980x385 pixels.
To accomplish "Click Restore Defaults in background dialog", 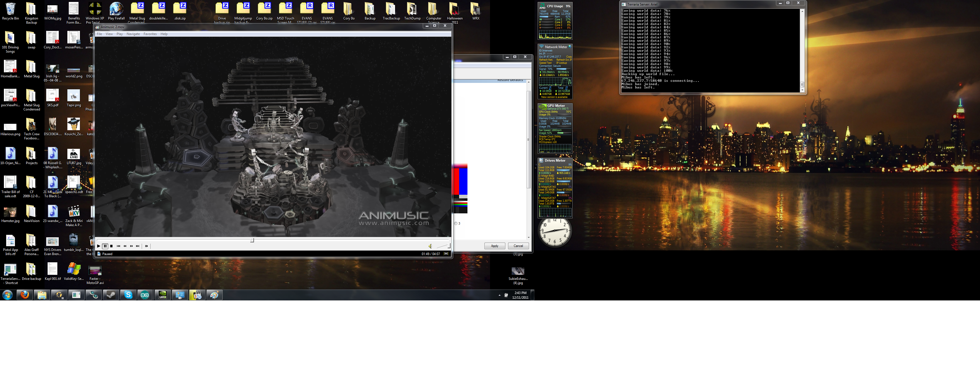I will point(510,80).
